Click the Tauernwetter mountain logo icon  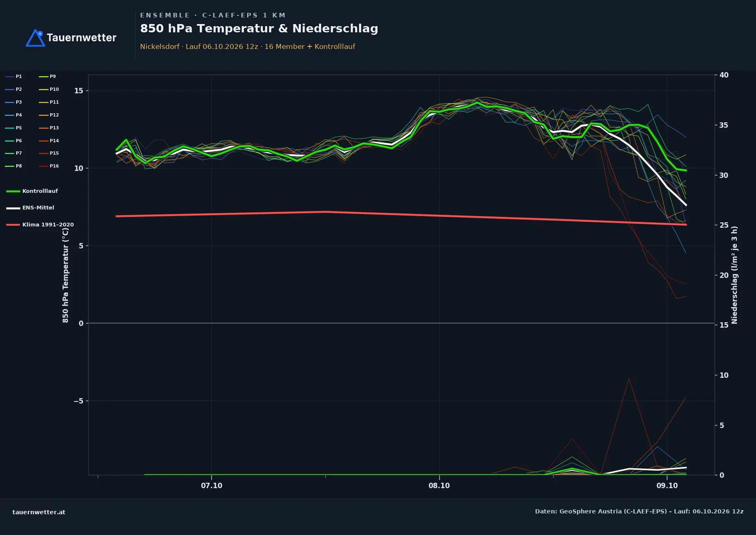click(36, 38)
